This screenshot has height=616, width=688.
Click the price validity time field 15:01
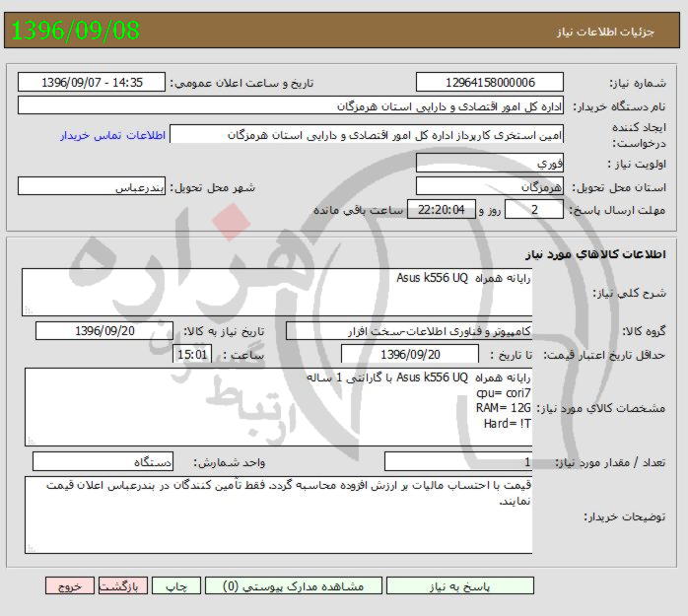[192, 354]
